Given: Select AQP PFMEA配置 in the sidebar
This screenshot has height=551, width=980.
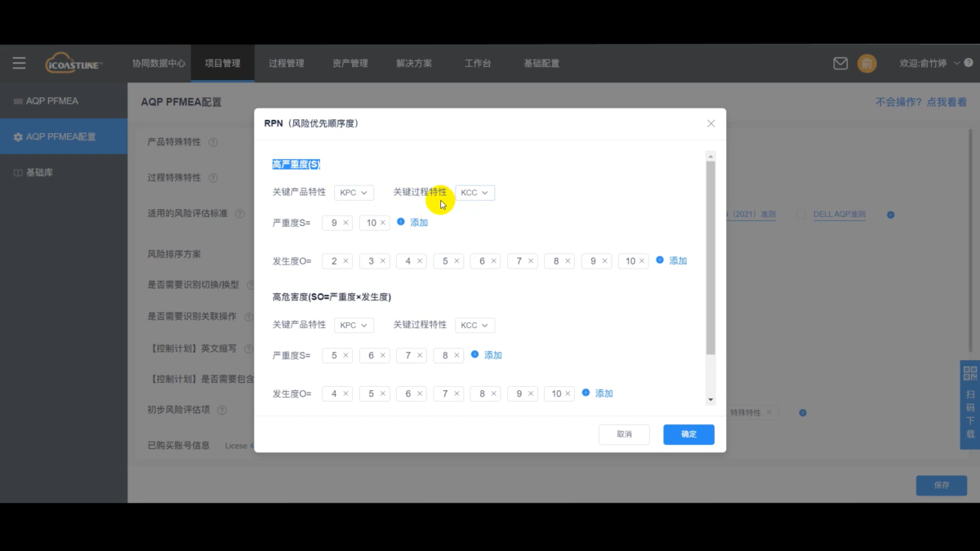Looking at the screenshot, I should click(x=64, y=137).
